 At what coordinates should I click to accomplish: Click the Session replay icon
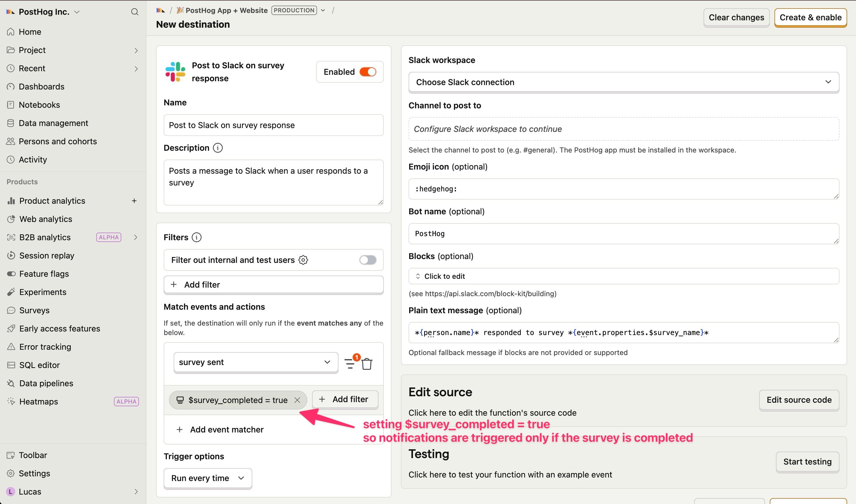pos(11,256)
